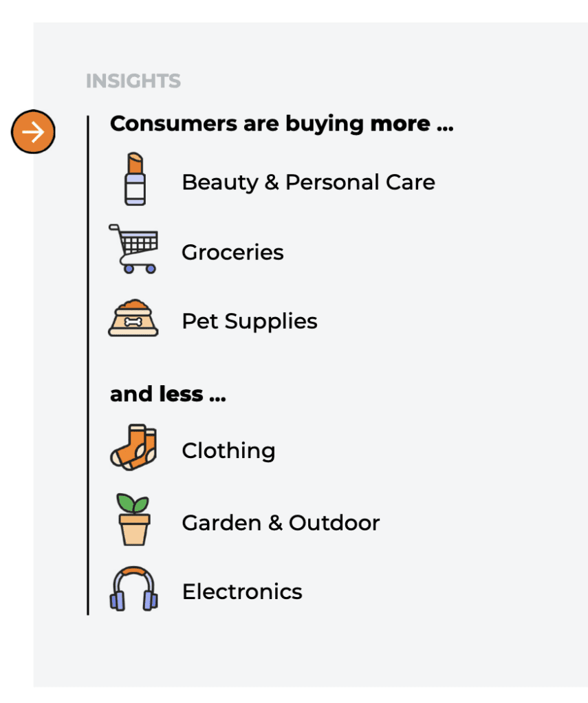
Task: Select the headphones Electronics icon
Action: point(133,590)
